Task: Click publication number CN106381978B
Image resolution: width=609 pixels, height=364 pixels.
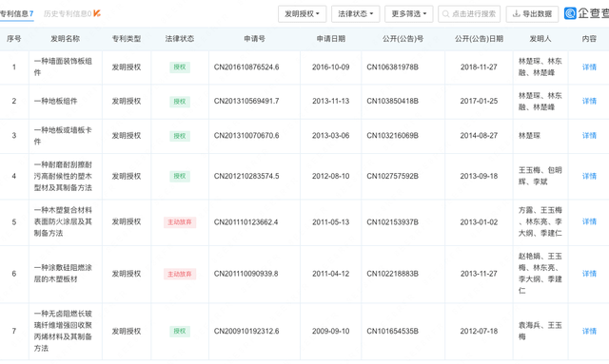Action: (x=393, y=67)
